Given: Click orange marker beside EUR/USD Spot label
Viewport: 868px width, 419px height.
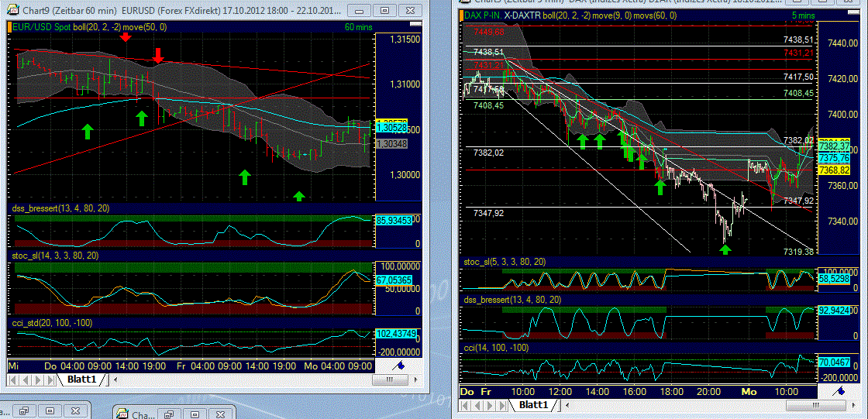Looking at the screenshot, I should point(11,26).
